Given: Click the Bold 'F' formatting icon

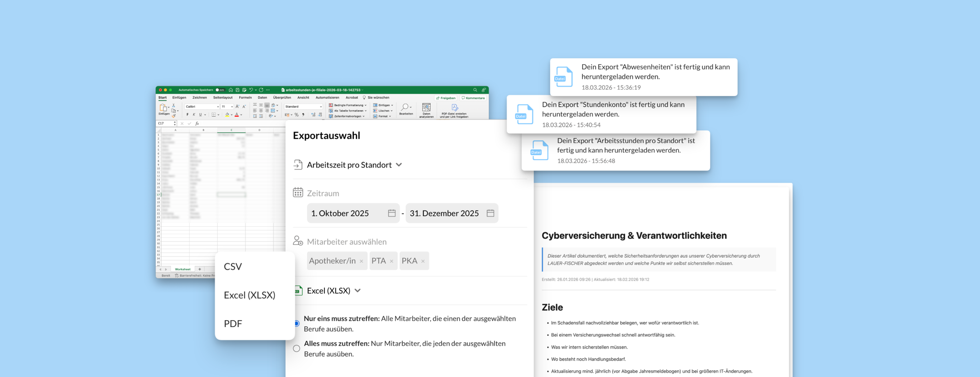Looking at the screenshot, I should [187, 115].
